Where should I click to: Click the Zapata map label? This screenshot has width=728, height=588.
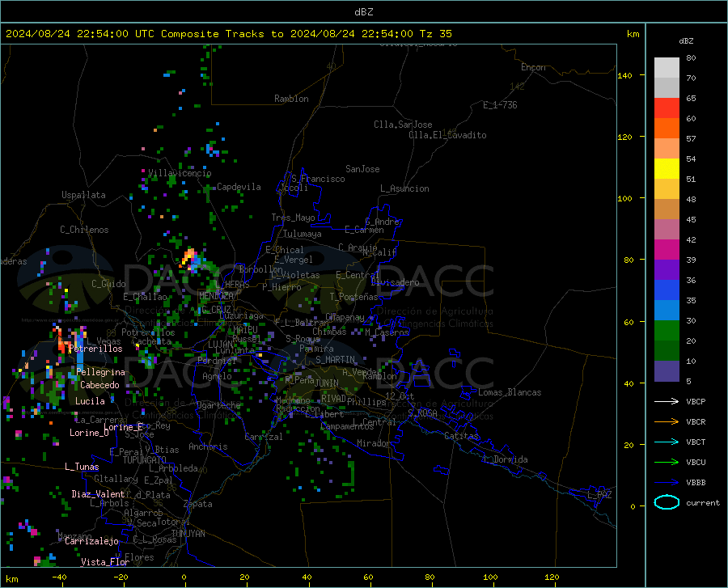[198, 504]
